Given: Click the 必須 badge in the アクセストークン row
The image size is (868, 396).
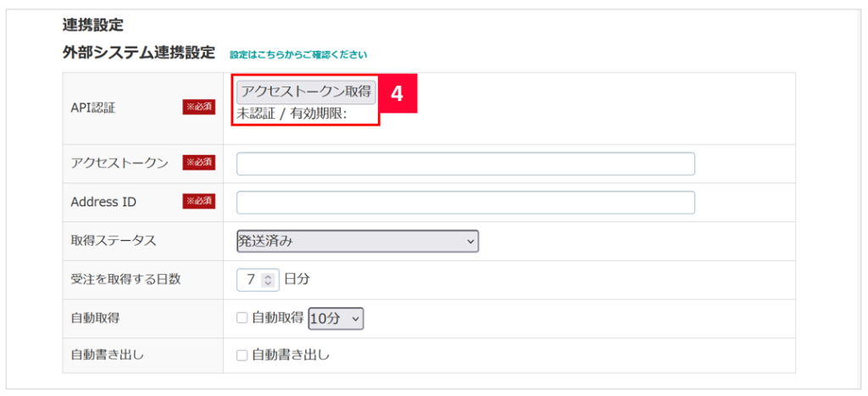Looking at the screenshot, I should click(x=198, y=163).
